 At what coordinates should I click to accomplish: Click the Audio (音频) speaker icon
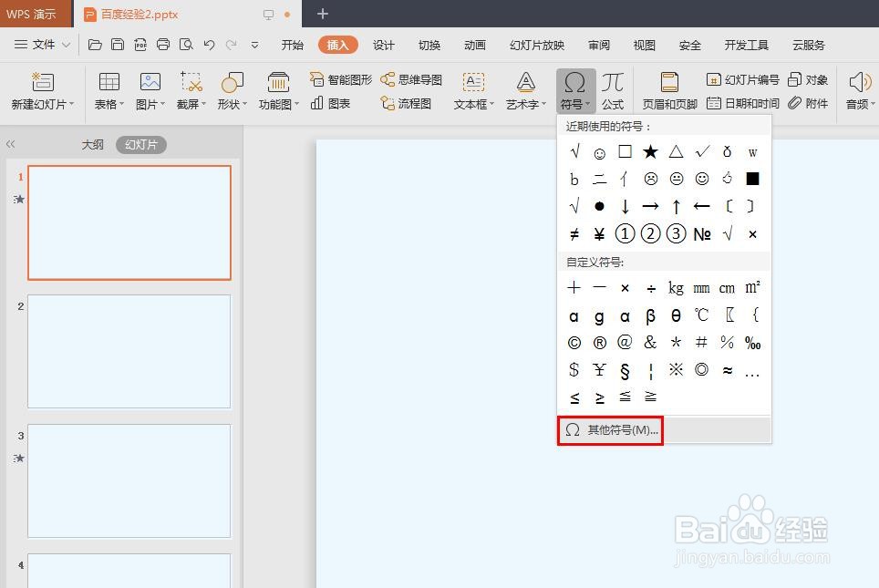[x=860, y=82]
